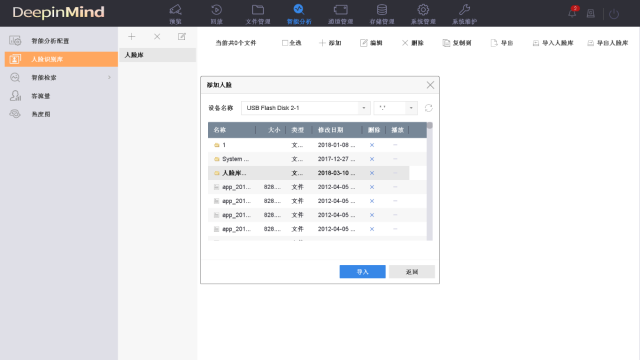Open the USB Flash Disk 2-1 device dropdown
The height and width of the screenshot is (360, 640).
(306, 108)
